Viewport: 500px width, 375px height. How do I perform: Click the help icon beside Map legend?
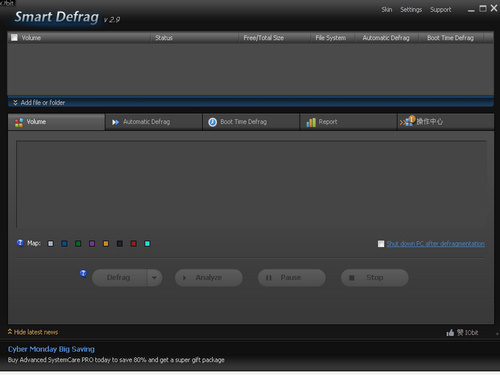point(20,243)
